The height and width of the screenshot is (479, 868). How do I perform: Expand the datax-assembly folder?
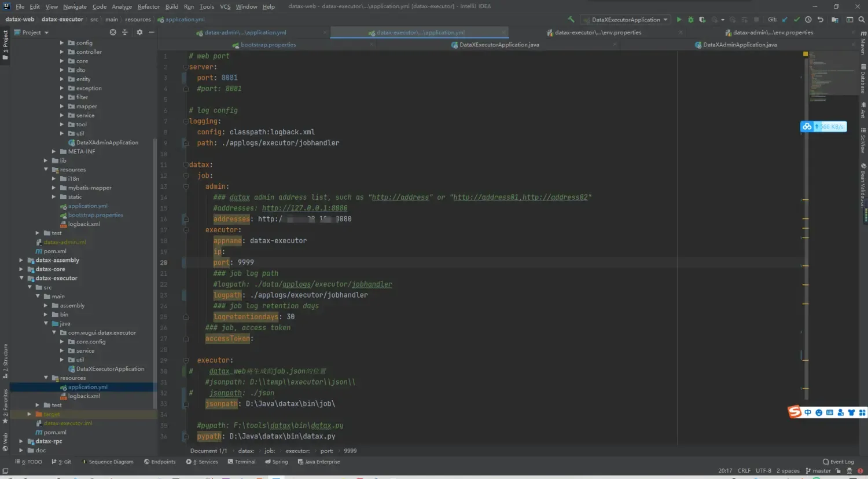(21, 260)
